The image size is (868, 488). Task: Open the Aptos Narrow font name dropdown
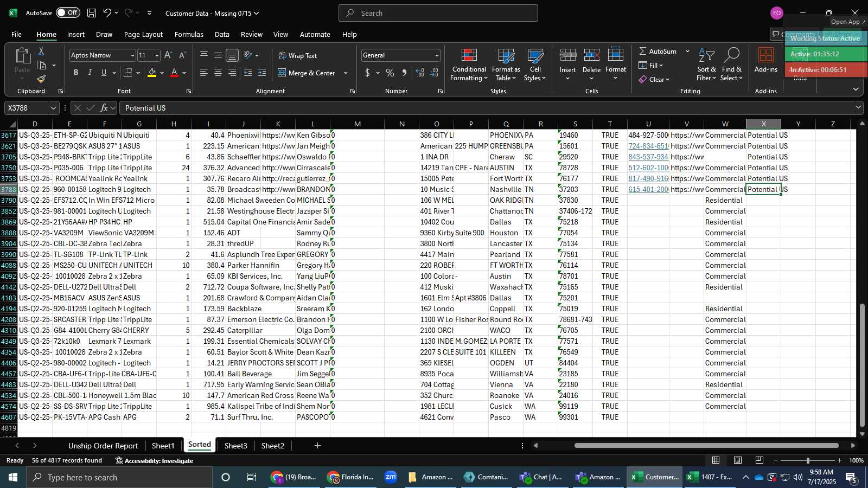pos(132,55)
